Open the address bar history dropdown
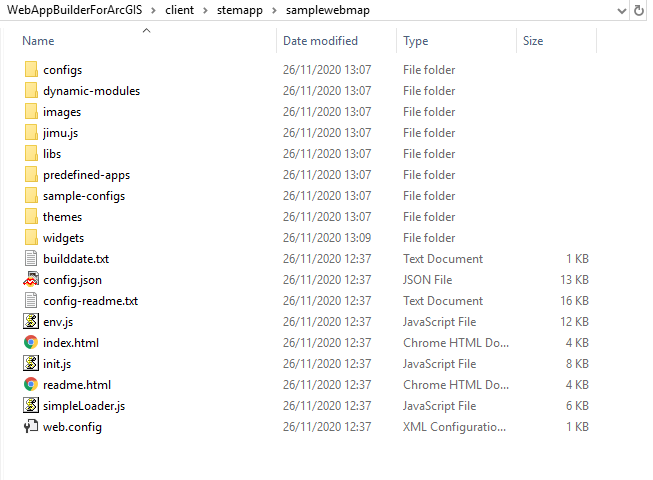The height and width of the screenshot is (480, 653). point(622,11)
